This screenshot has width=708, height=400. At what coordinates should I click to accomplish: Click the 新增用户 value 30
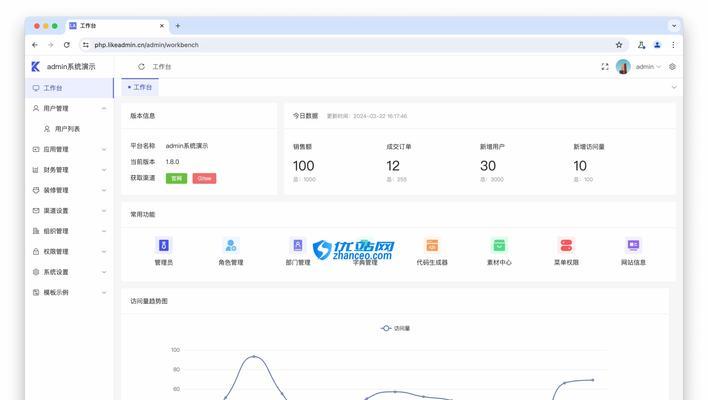(488, 166)
